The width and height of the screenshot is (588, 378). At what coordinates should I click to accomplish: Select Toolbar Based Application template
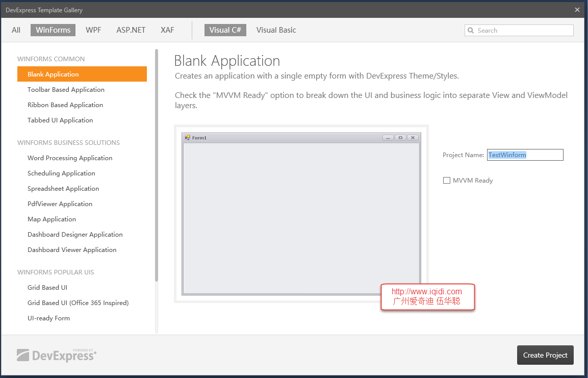(x=82, y=90)
